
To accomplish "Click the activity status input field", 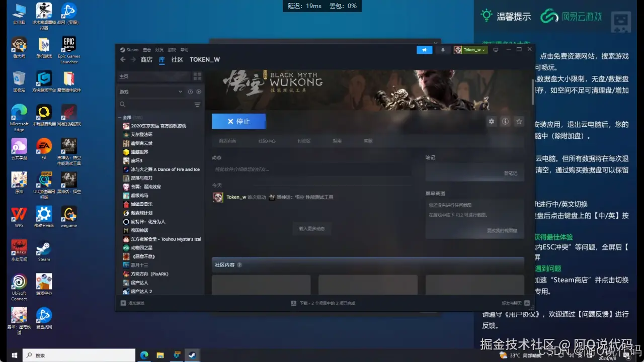I will pyautogui.click(x=312, y=169).
